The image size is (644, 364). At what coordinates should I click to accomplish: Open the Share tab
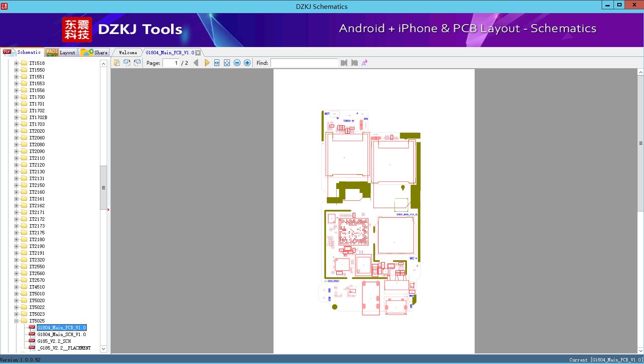[94, 53]
